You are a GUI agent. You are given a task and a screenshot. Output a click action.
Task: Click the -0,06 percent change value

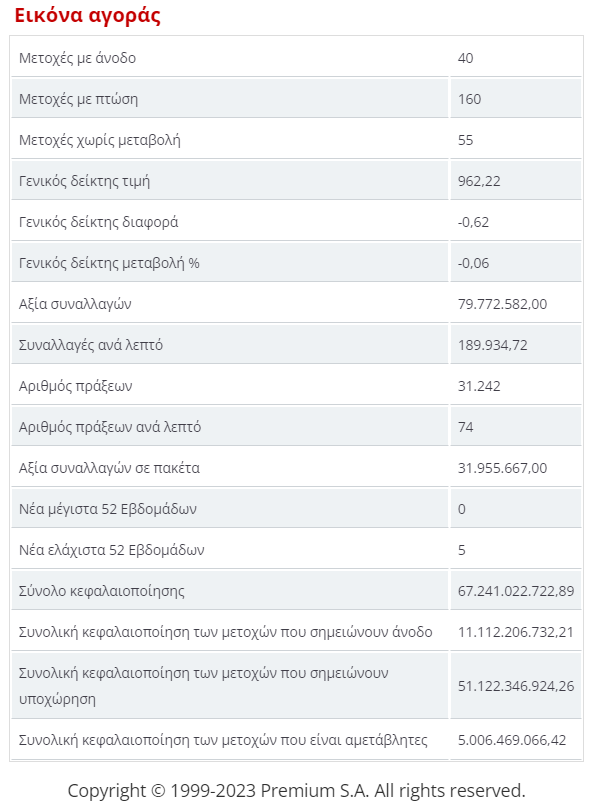(473, 263)
